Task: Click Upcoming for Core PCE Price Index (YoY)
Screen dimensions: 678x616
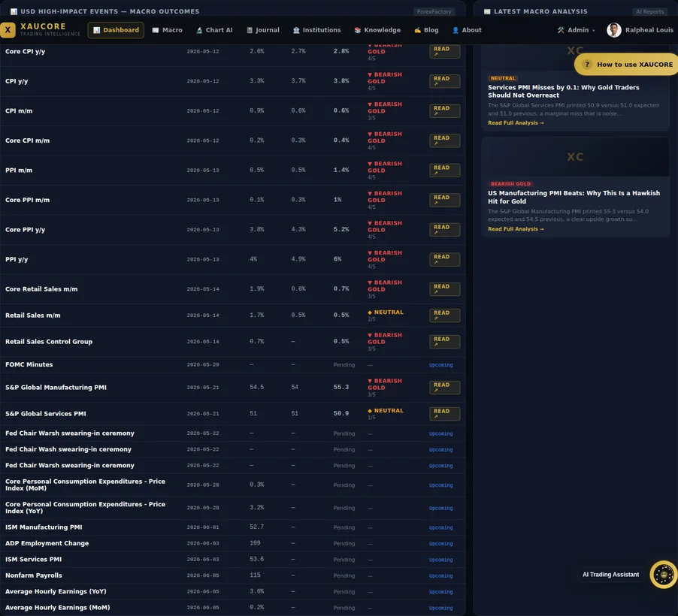Action: pos(440,508)
